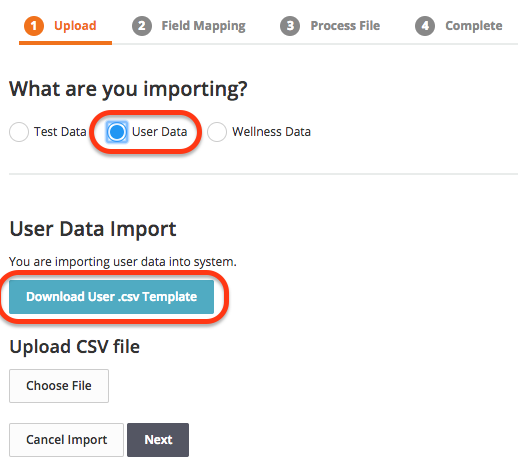518x474 pixels.
Task: Click the orange step 1 circle icon
Action: click(x=34, y=26)
